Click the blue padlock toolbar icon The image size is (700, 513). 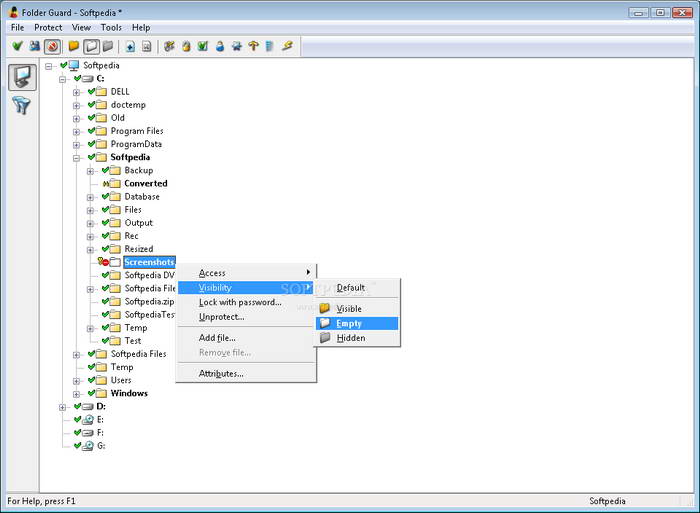[x=220, y=46]
